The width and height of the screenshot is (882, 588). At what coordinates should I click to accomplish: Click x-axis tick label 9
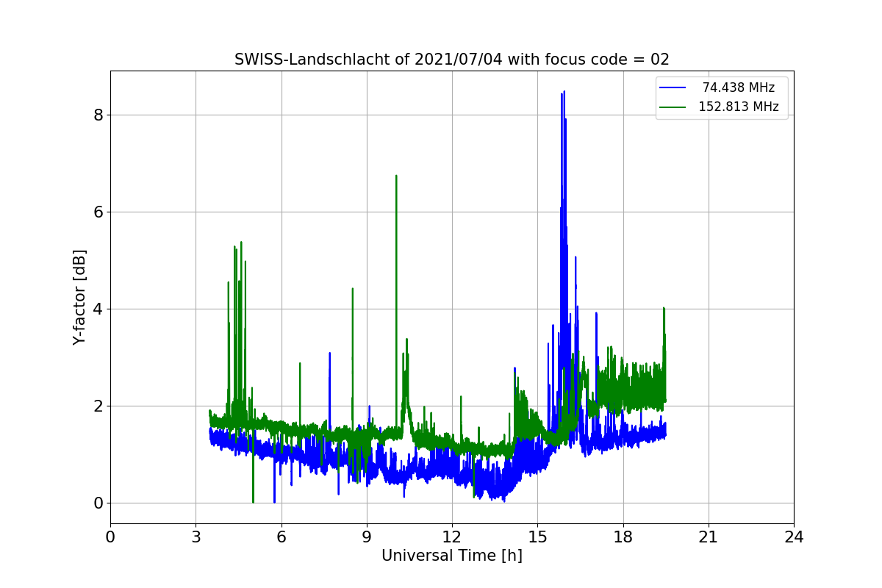tap(367, 537)
